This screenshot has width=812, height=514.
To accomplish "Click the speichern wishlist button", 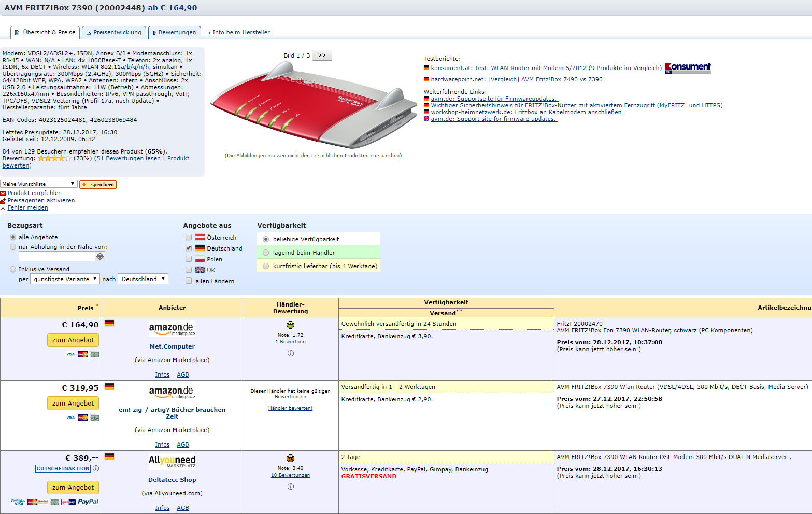I will (x=98, y=185).
